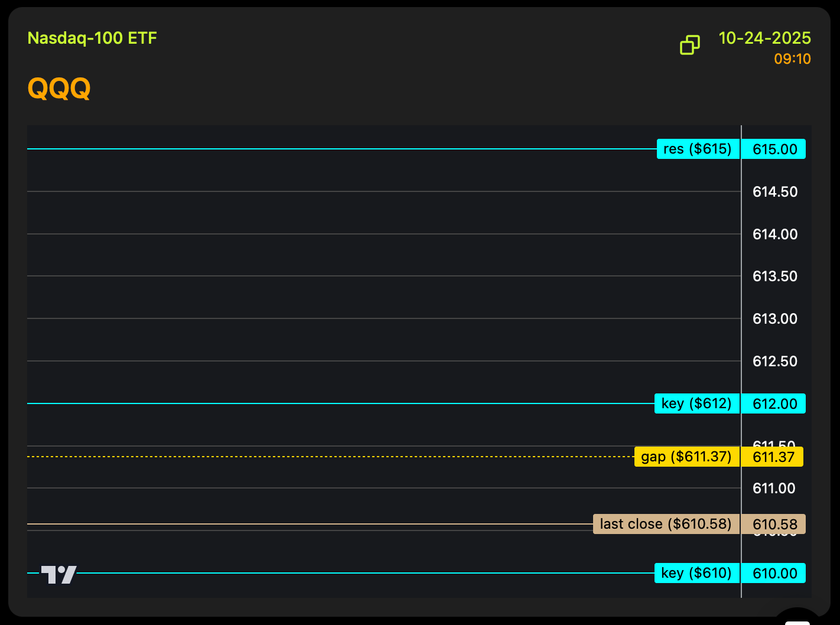Click the QQQ ticker symbol

pos(59,89)
